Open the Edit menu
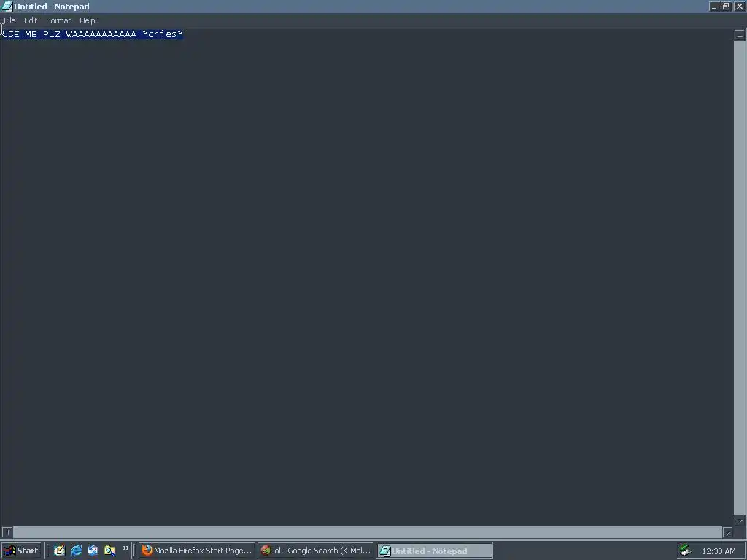747x560 pixels. point(31,20)
